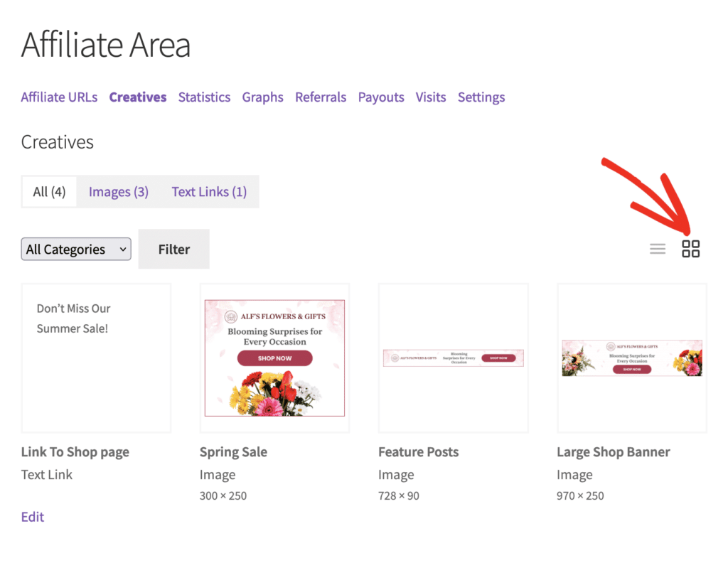The height and width of the screenshot is (563, 728).
Task: Go to the Graphs section
Action: (263, 97)
